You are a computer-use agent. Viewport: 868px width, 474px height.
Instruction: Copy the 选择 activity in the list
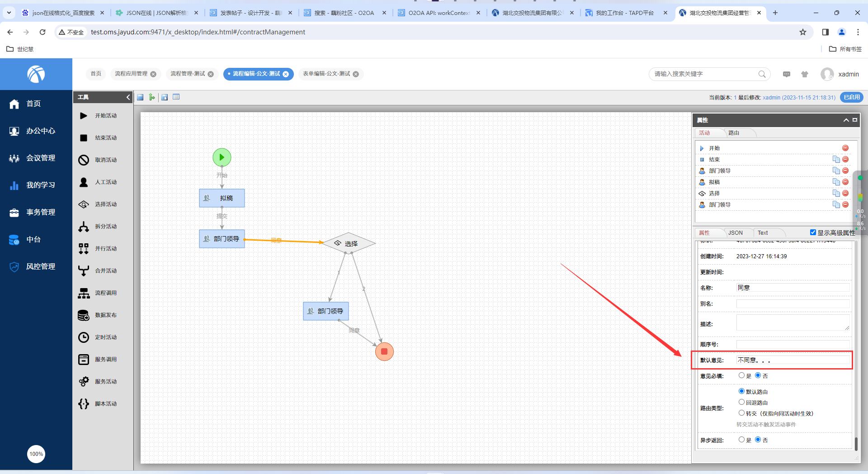click(836, 193)
